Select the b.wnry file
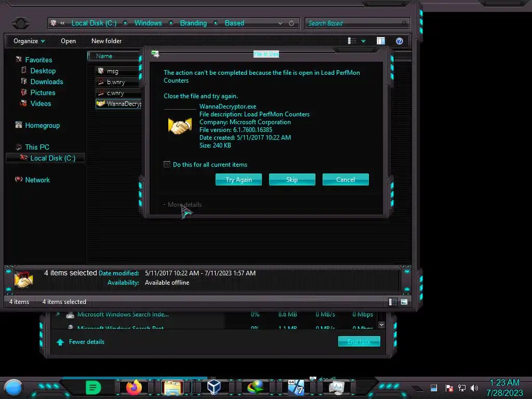 [x=116, y=82]
